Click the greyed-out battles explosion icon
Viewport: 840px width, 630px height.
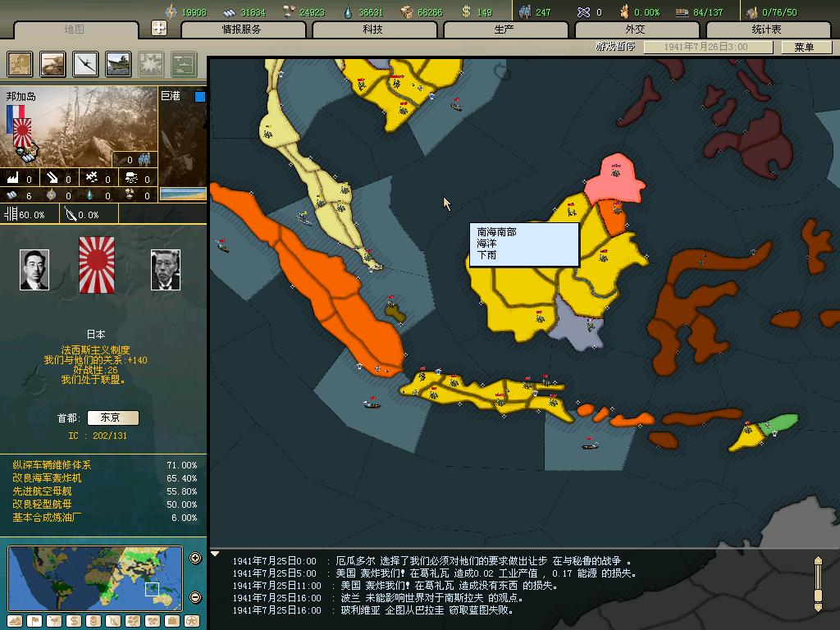[x=151, y=64]
